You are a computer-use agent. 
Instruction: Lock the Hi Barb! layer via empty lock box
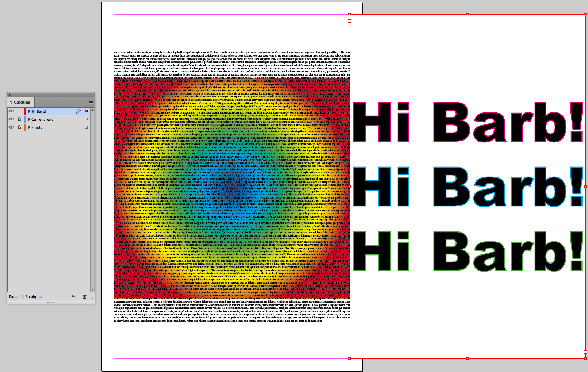[19, 111]
